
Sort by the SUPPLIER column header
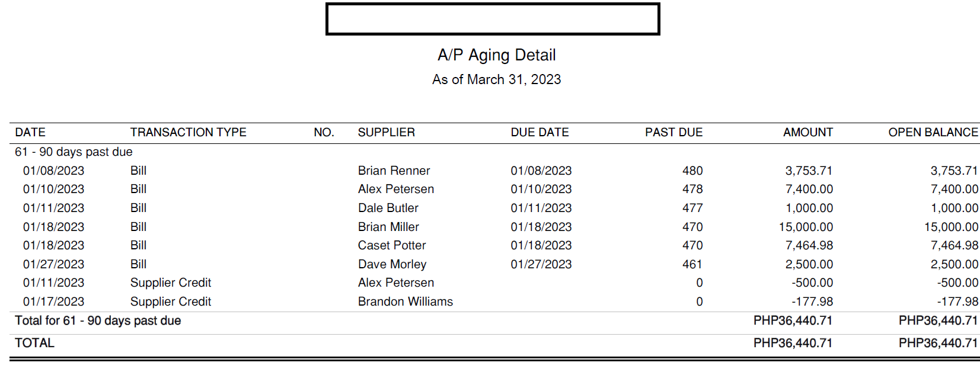click(x=386, y=132)
